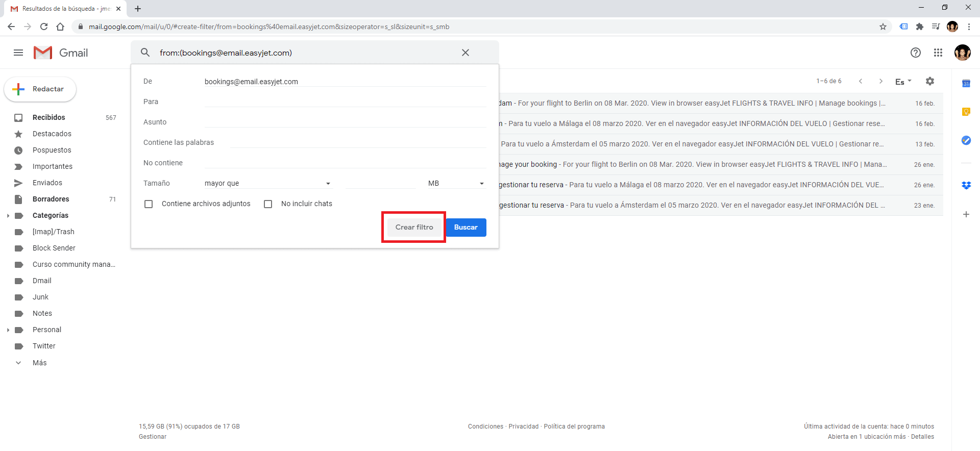
Task: Click the size value input field
Action: (x=381, y=183)
